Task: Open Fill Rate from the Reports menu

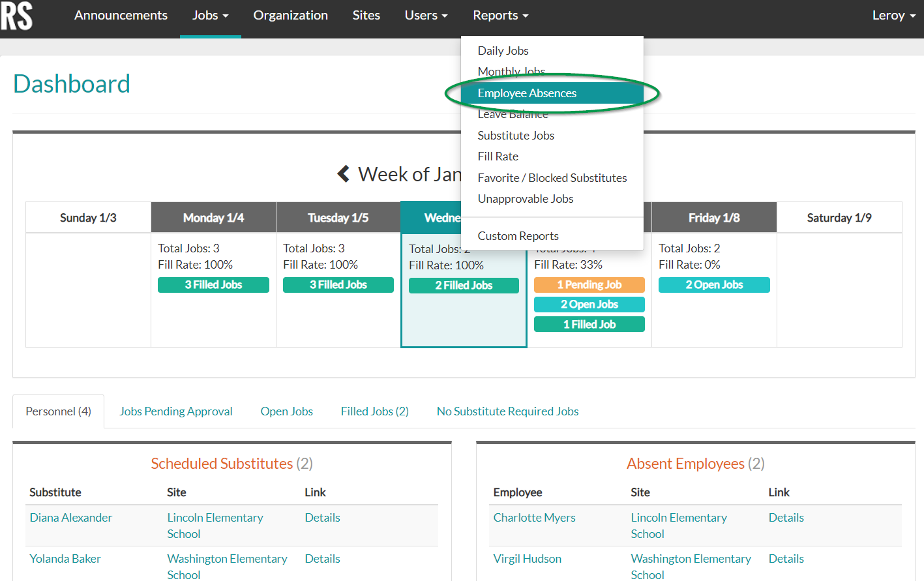Action: (x=498, y=156)
